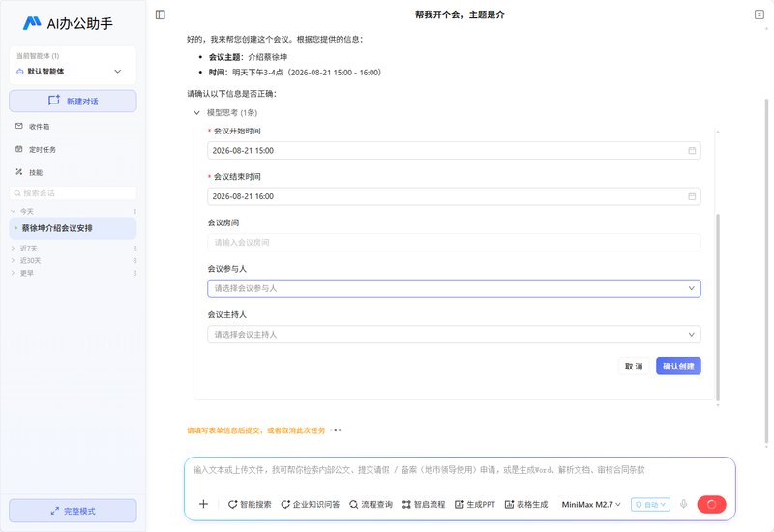Open the MiniMax M2.7 model dropdown

click(591, 504)
